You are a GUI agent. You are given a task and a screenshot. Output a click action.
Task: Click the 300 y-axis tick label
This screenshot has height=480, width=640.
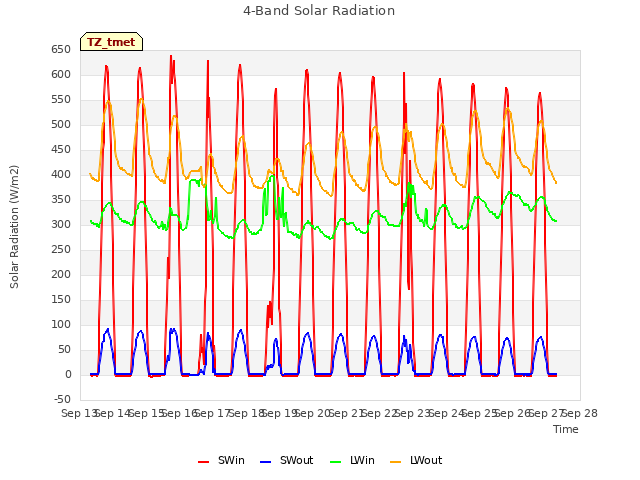(61, 224)
